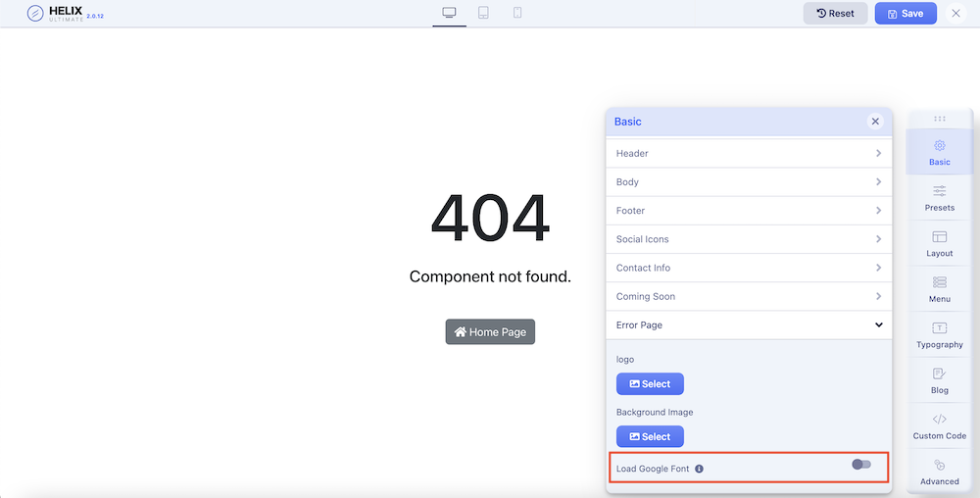Click the Home Page button
This screenshot has width=980, height=498.
point(490,332)
